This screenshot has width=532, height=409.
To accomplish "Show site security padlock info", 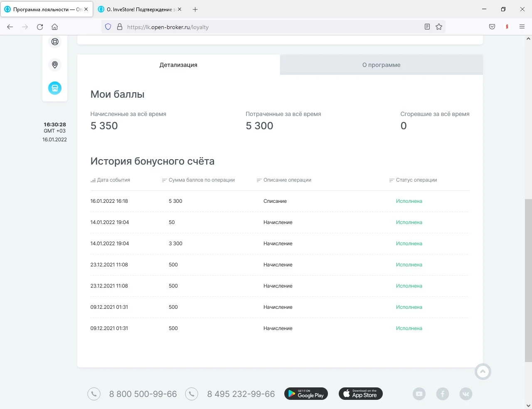I will [120, 27].
